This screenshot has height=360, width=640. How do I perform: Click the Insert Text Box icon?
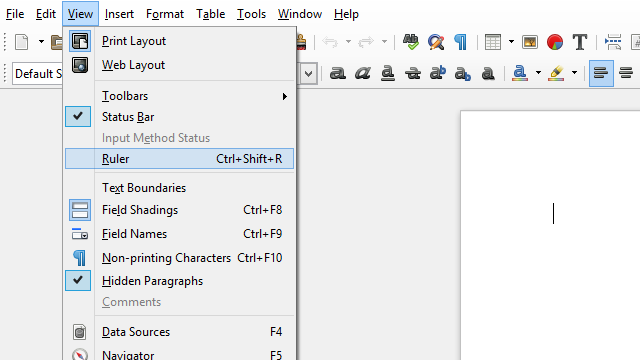click(x=580, y=42)
